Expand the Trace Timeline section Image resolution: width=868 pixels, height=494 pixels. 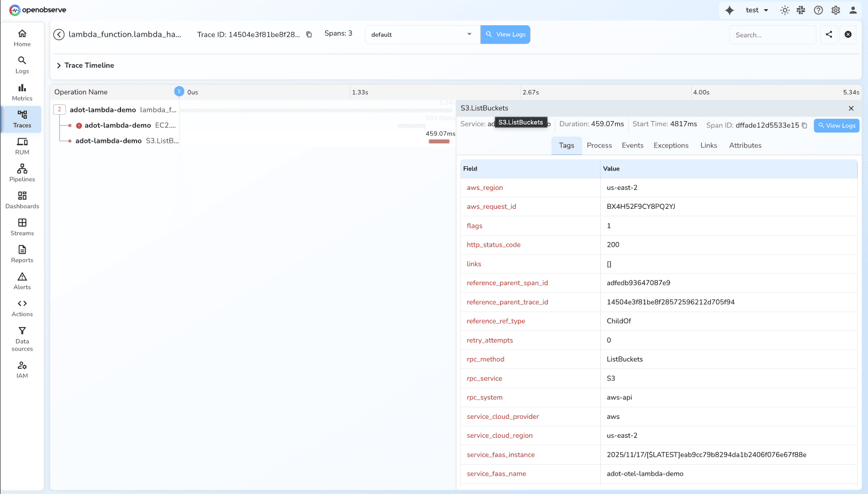click(x=59, y=65)
